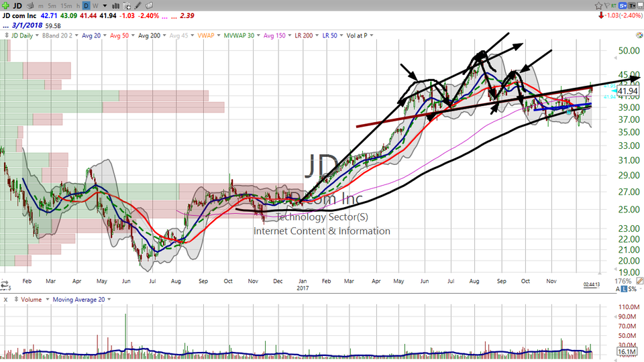Click the JD ticker symbol in toolbar
The height and width of the screenshot is (362, 644).
[17, 6]
